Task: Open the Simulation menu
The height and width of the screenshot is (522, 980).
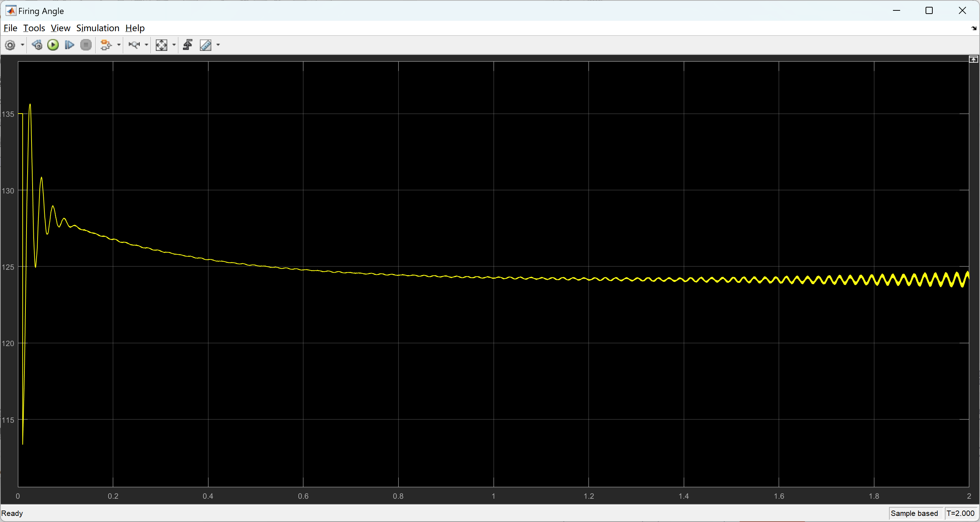Action: tap(98, 28)
